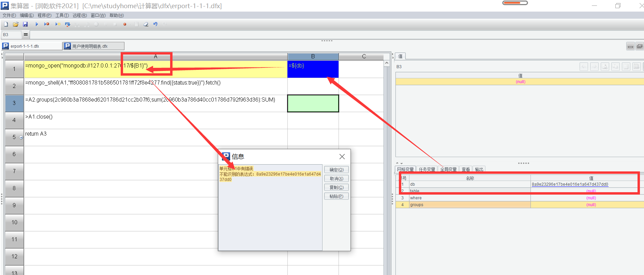The height and width of the screenshot is (275, 644).
Task: Select the 全局变量 tab
Action: click(x=448, y=169)
